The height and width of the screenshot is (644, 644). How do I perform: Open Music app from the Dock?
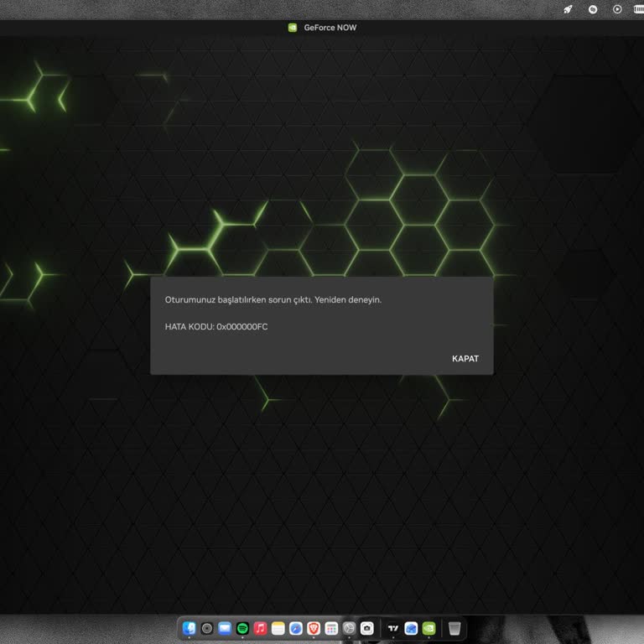[260, 628]
